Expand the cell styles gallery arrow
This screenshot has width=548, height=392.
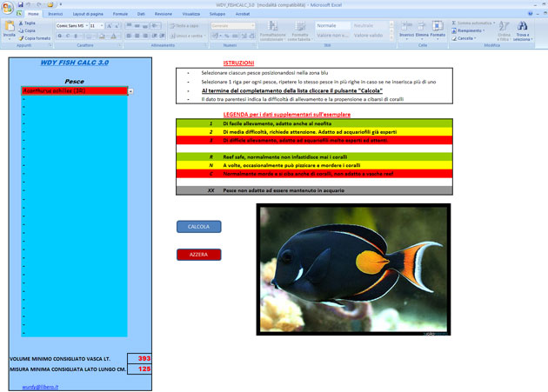click(391, 37)
